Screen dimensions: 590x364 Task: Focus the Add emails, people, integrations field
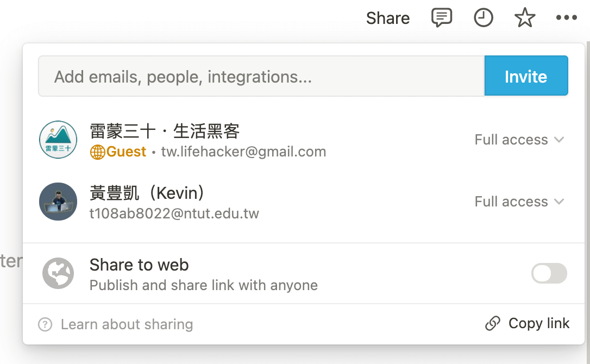[261, 76]
